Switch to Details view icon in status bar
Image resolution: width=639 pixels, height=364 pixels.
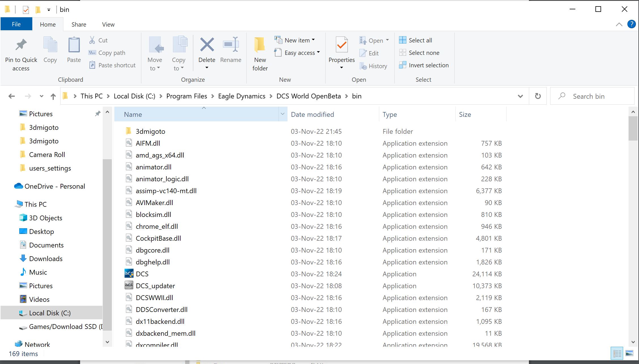(x=617, y=353)
